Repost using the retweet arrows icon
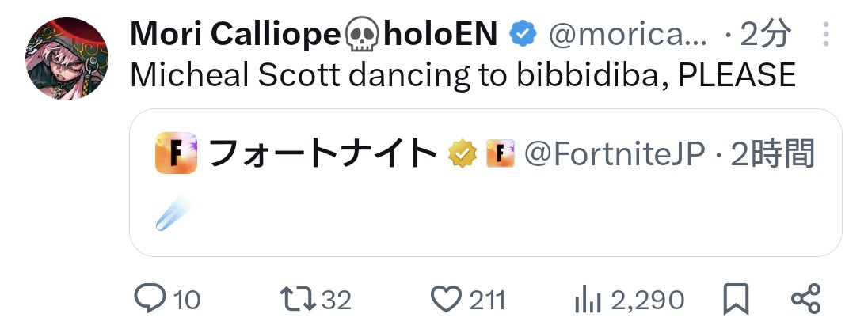The image size is (868, 329). pos(299,298)
